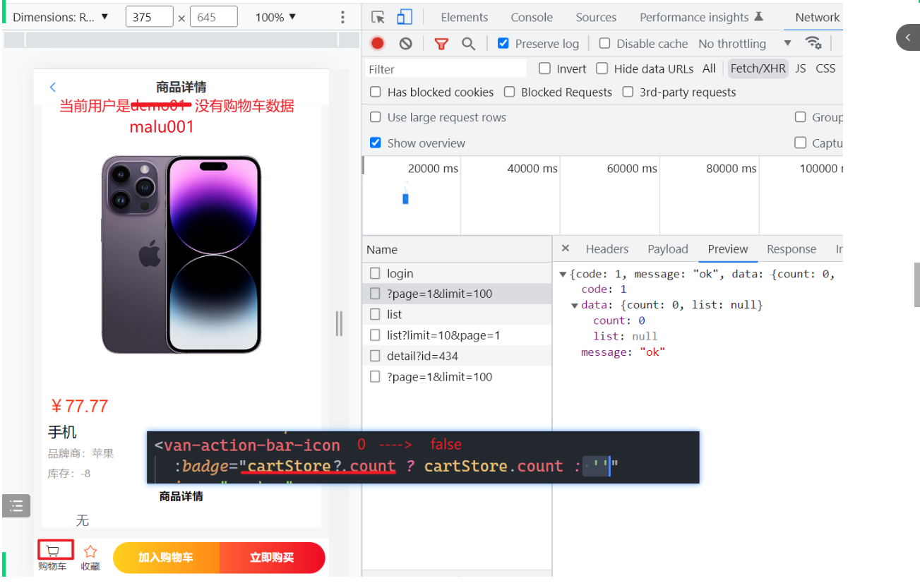Open the Dimensions device dropdown
The width and height of the screenshot is (920, 588).
[61, 17]
